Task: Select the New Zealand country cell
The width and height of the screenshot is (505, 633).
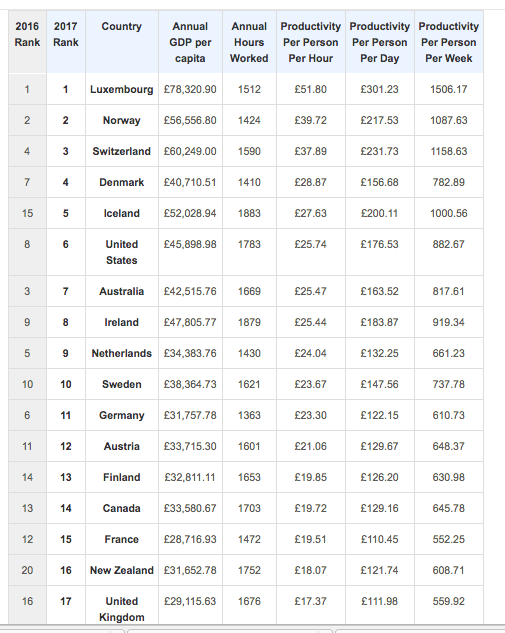Action: click(x=122, y=570)
